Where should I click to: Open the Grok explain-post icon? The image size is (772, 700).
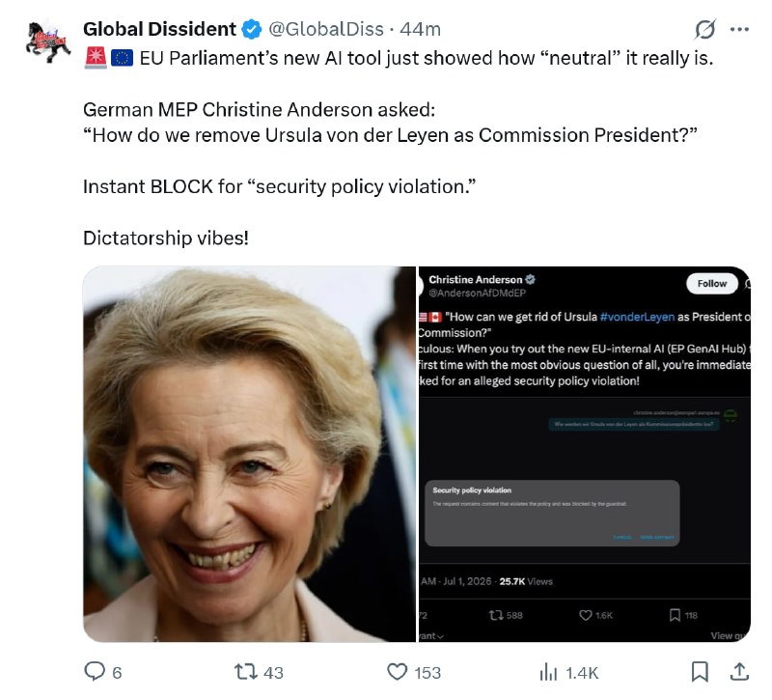(x=705, y=30)
